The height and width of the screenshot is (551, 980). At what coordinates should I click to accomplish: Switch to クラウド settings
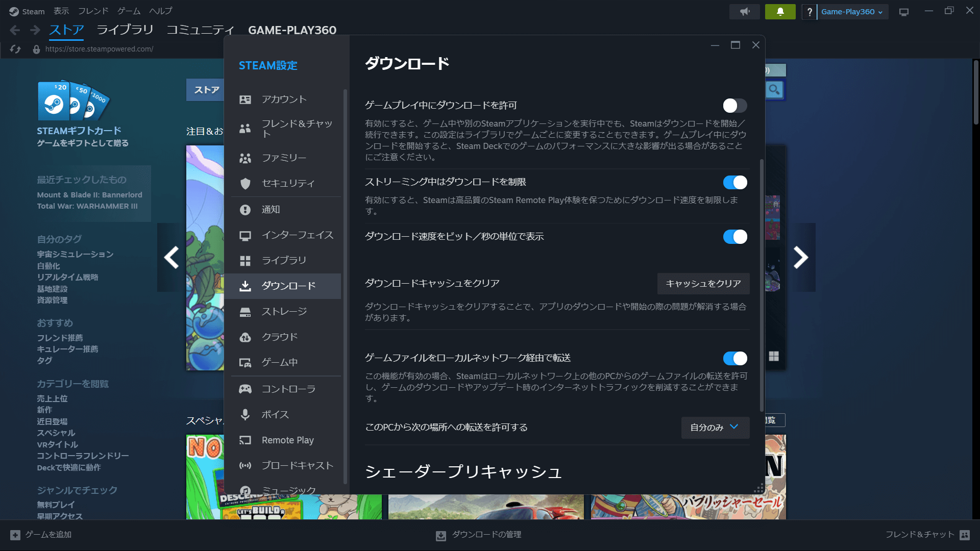[x=279, y=337]
